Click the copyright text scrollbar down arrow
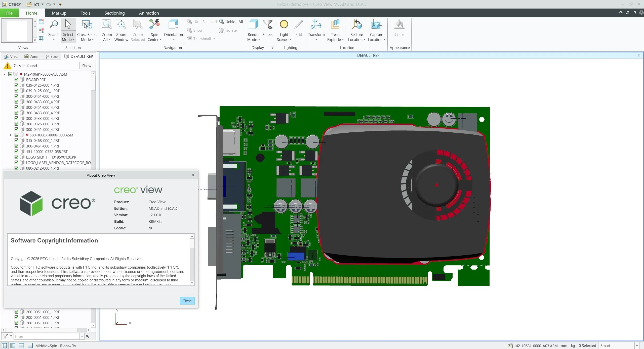Viewport: 644px width, 349px height. 192,283
